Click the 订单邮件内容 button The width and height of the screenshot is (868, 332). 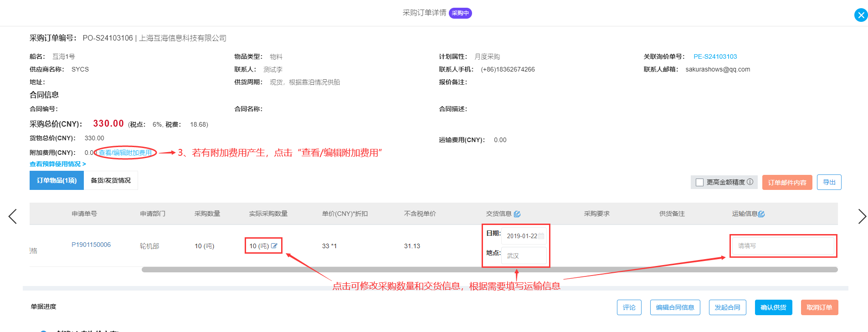tap(787, 182)
